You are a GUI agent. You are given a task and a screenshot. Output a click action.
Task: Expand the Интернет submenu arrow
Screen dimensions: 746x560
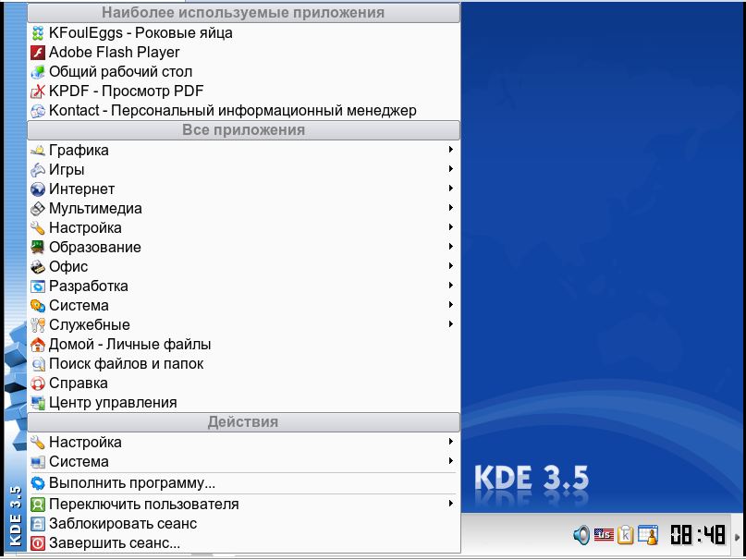(x=450, y=189)
